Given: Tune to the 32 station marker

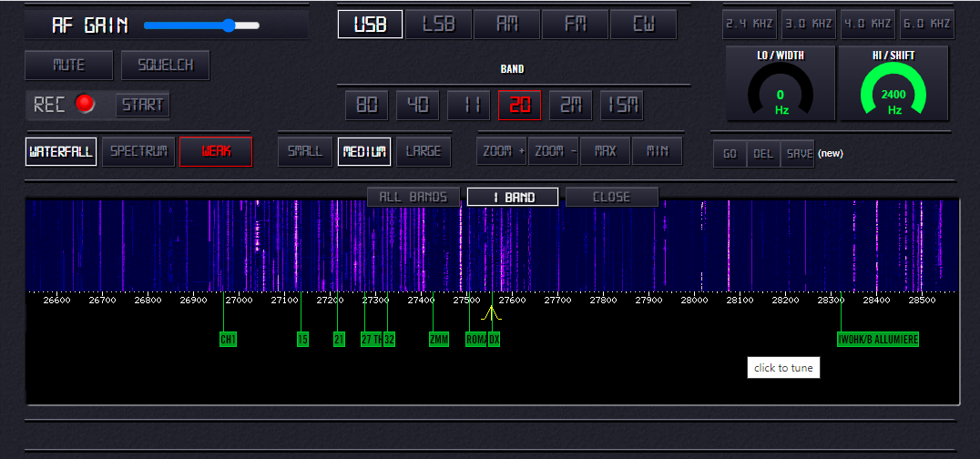Looking at the screenshot, I should (389, 340).
